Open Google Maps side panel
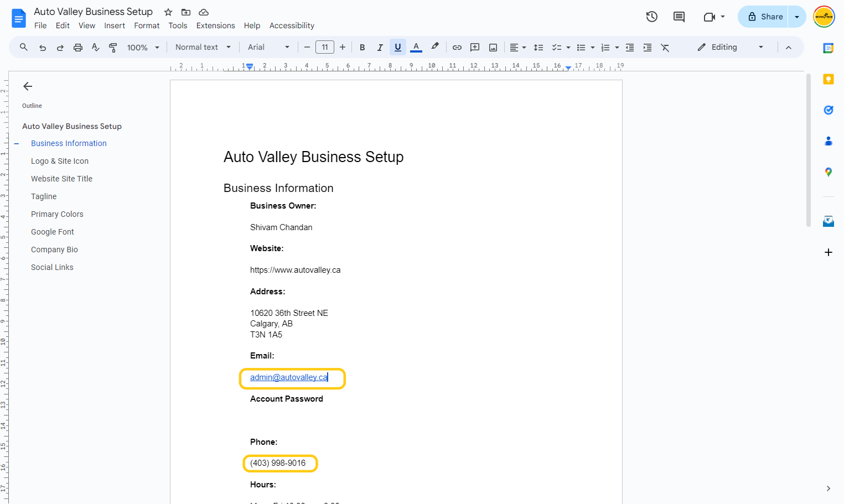This screenshot has width=844, height=504. 829,172
